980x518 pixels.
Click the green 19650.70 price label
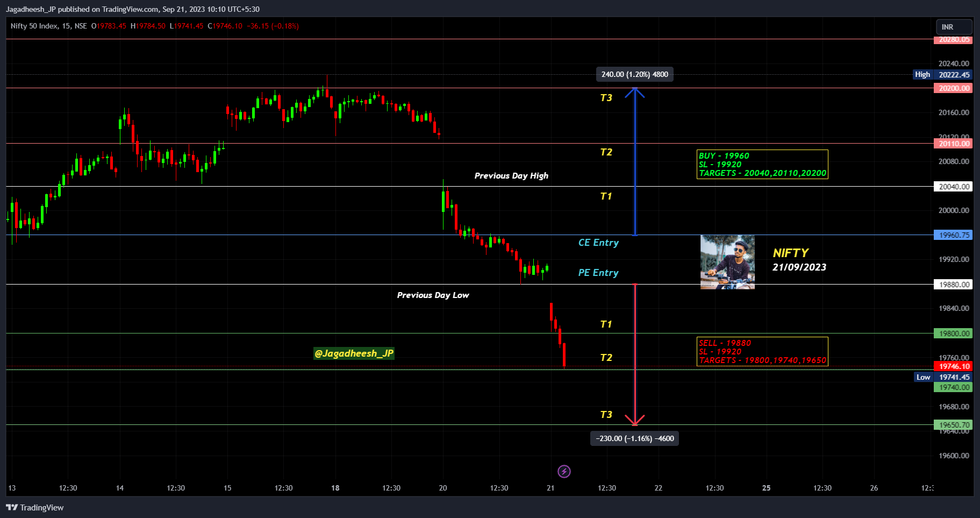(953, 425)
